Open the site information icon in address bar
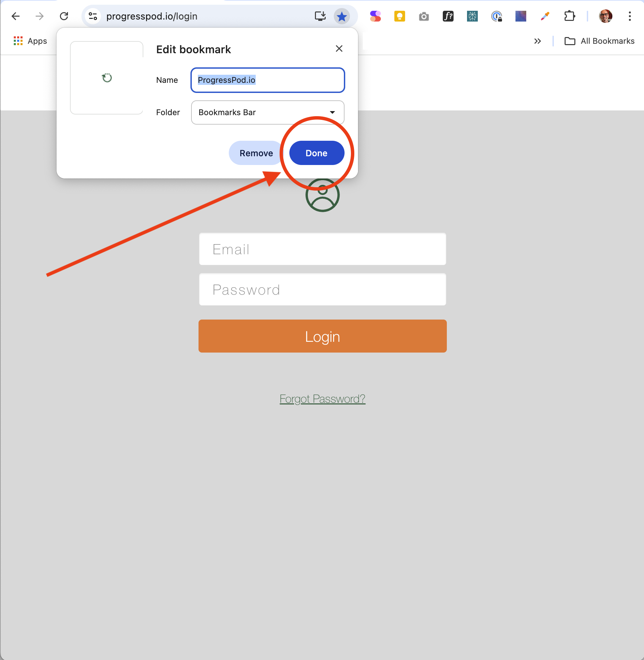The image size is (644, 660). coord(93,16)
